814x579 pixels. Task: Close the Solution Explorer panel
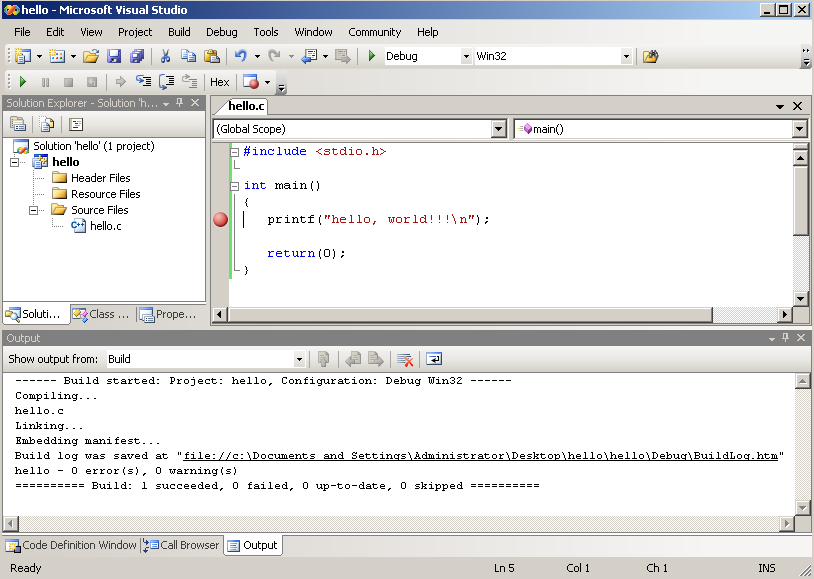pos(195,102)
